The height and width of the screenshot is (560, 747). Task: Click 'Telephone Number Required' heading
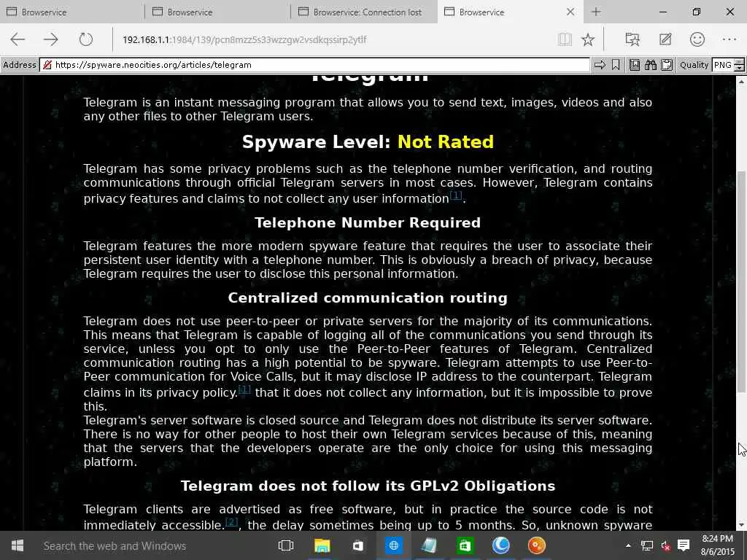coord(368,222)
